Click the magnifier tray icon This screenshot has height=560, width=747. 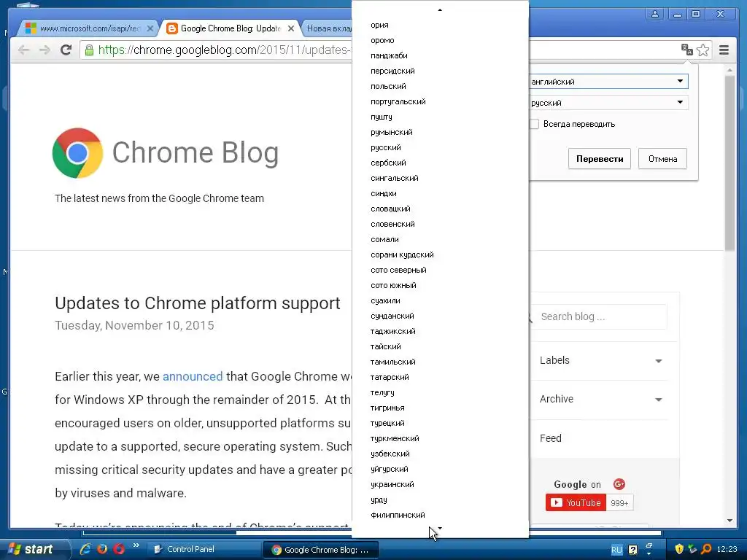pos(706,549)
